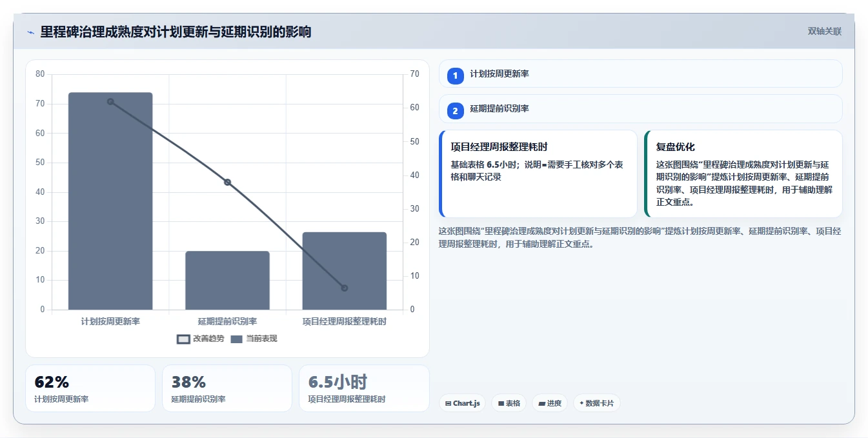Click the trend line point on third bar
The height and width of the screenshot is (438, 868).
point(345,288)
